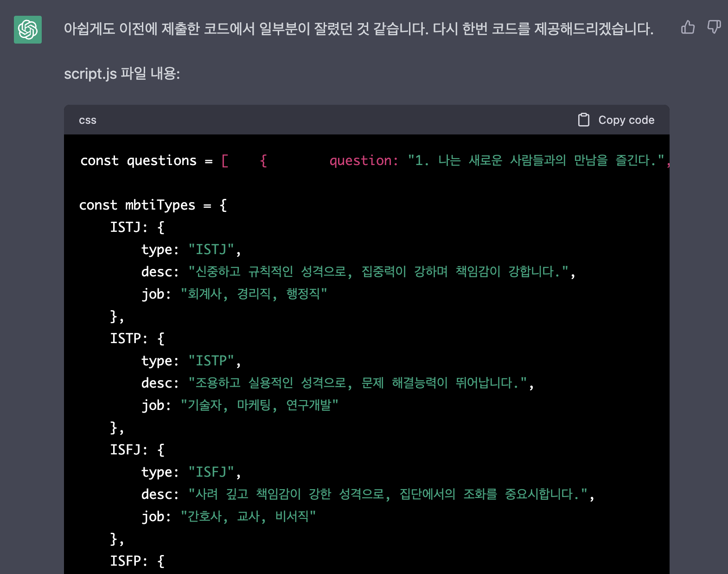Click the job line with 회계사, 경리직, 행정직
728x574 pixels.
tap(234, 294)
